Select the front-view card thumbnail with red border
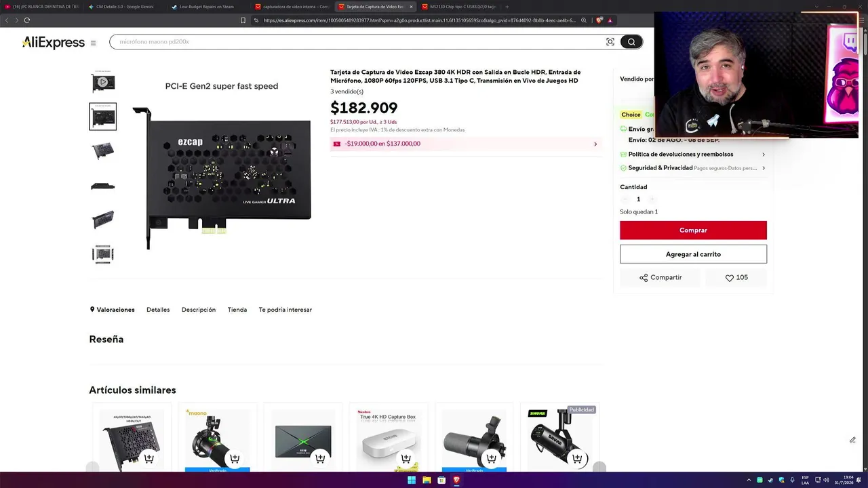This screenshot has width=868, height=488. pyautogui.click(x=103, y=117)
